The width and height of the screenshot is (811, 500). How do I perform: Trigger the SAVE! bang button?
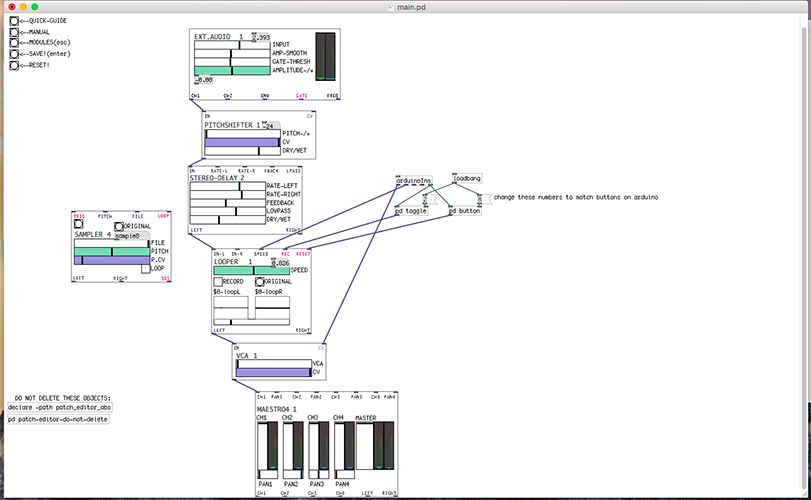pyautogui.click(x=14, y=54)
